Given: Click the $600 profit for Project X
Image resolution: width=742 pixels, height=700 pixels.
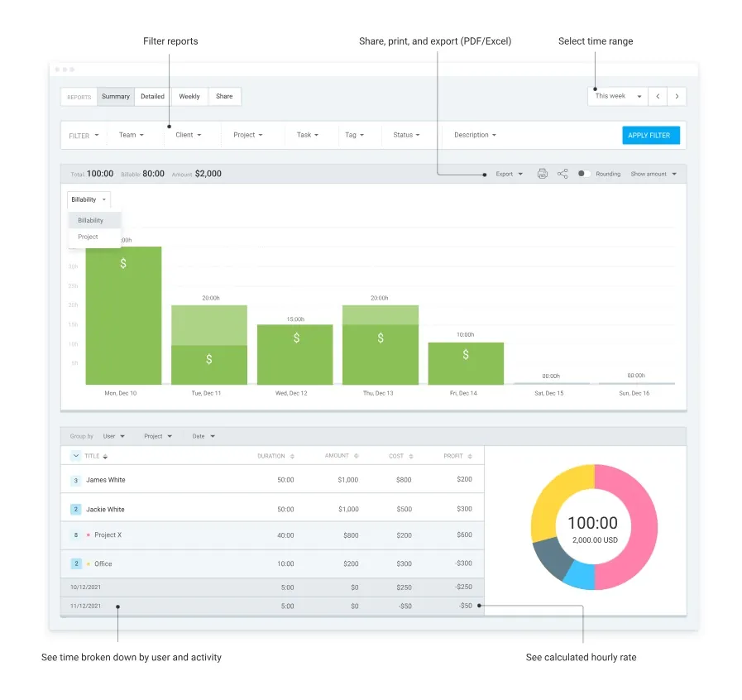Looking at the screenshot, I should pyautogui.click(x=464, y=535).
